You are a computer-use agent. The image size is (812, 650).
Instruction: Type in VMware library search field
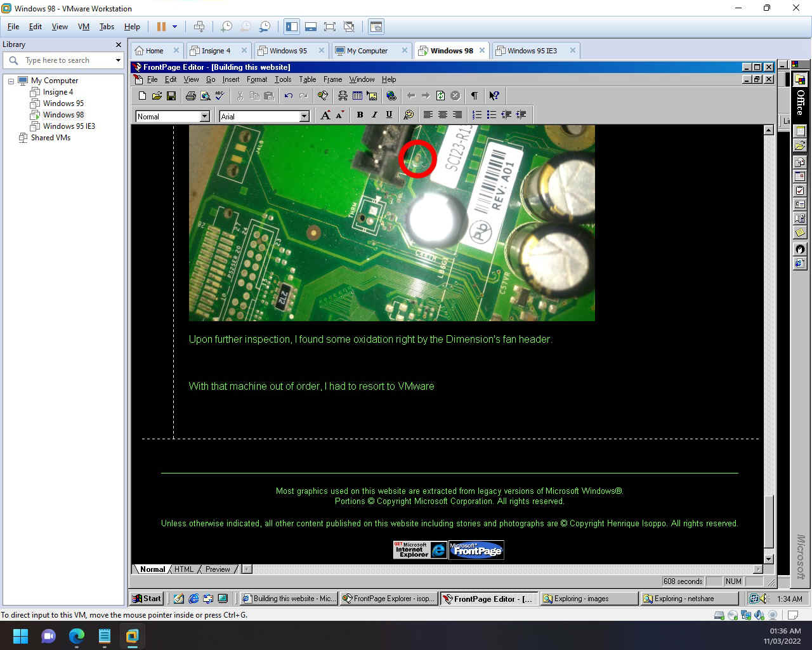click(x=69, y=60)
